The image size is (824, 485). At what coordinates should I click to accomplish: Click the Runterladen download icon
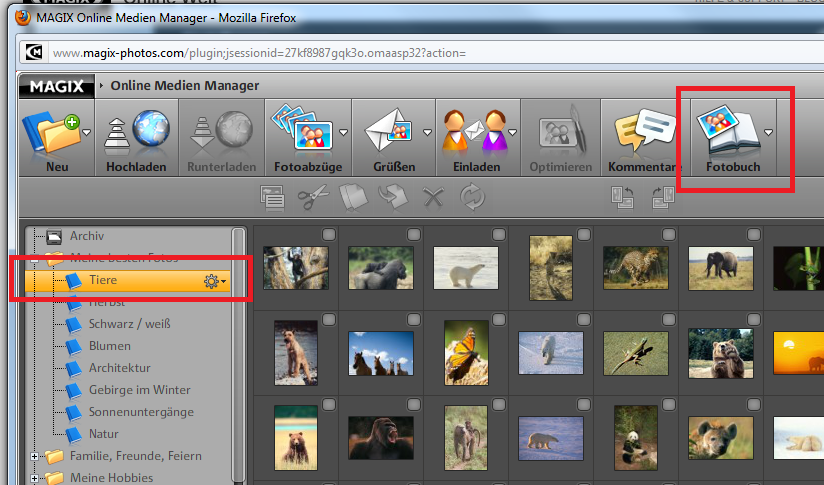coord(221,130)
